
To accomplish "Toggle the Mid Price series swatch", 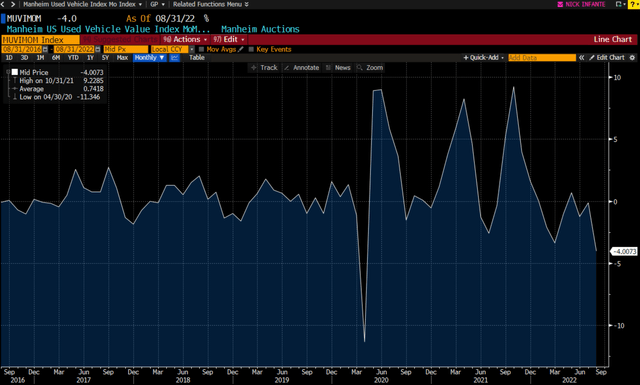I will pos(15,72).
